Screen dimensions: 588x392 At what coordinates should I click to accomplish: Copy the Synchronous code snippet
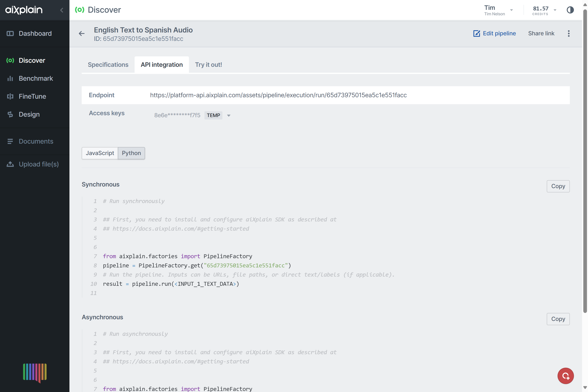click(558, 186)
